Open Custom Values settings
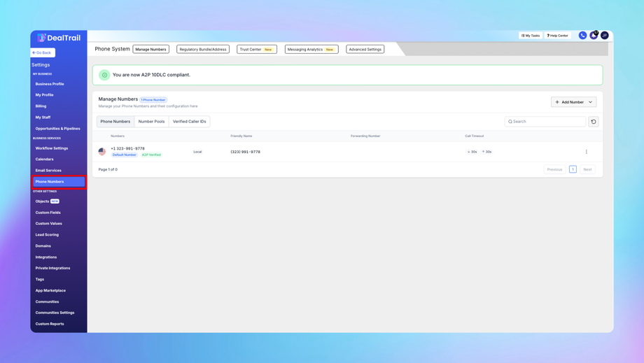The width and height of the screenshot is (644, 363). click(48, 224)
